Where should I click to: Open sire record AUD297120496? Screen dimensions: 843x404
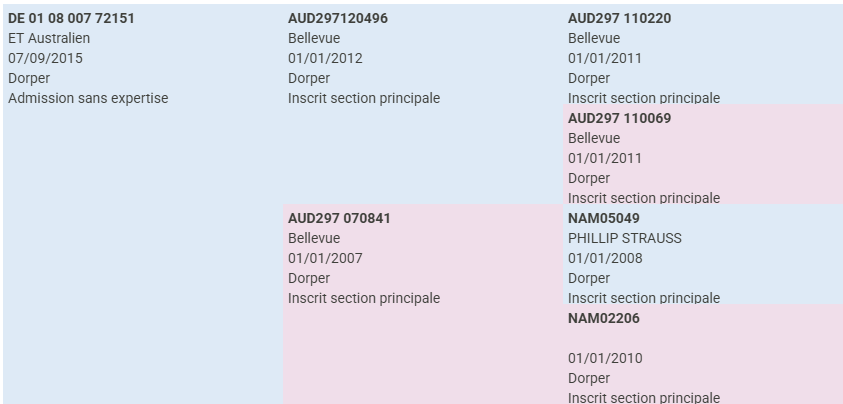point(338,18)
